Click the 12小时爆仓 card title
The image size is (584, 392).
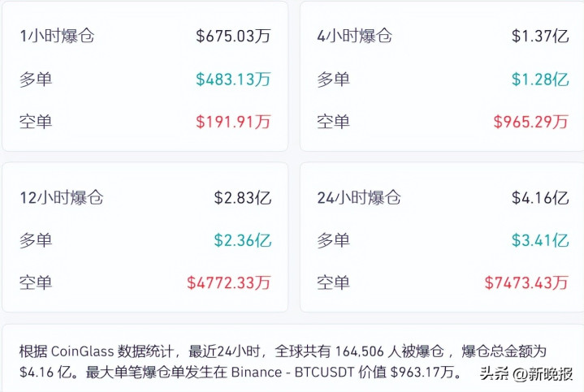click(x=62, y=197)
